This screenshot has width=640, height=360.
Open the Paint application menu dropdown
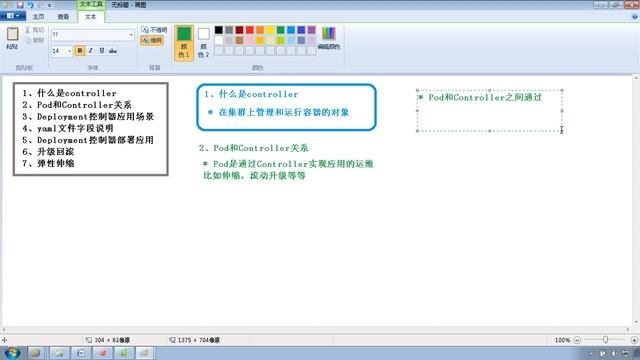pos(13,16)
